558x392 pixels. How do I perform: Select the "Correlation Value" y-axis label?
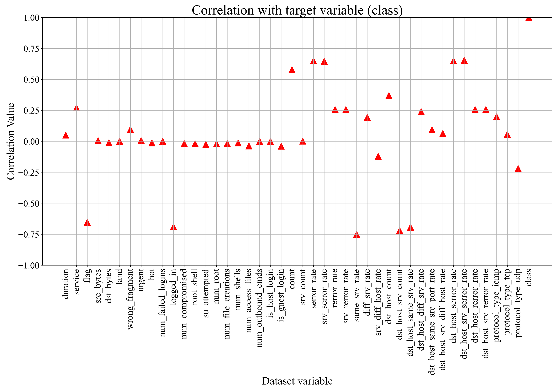pyautogui.click(x=10, y=141)
